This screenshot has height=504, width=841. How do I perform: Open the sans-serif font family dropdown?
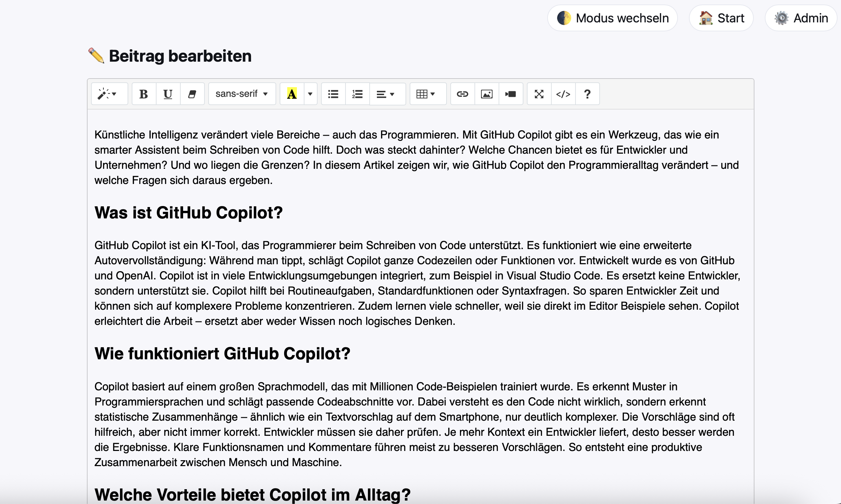click(x=242, y=94)
